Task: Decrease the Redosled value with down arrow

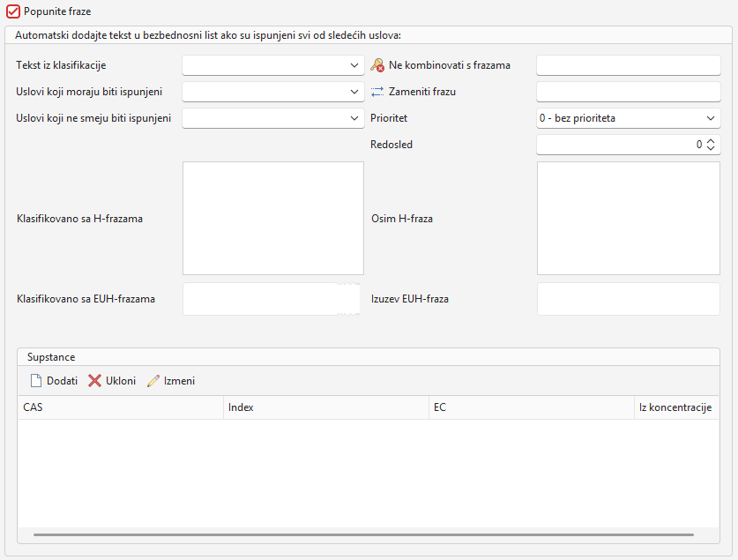Action: [711, 148]
